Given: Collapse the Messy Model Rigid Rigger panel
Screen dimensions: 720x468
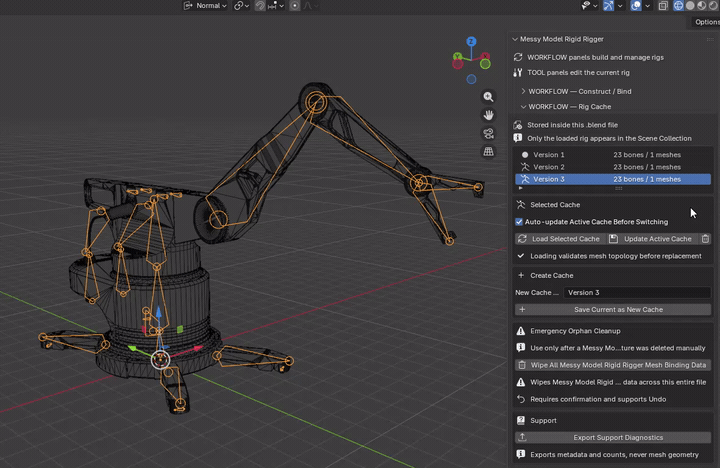Looking at the screenshot, I should [x=515, y=39].
